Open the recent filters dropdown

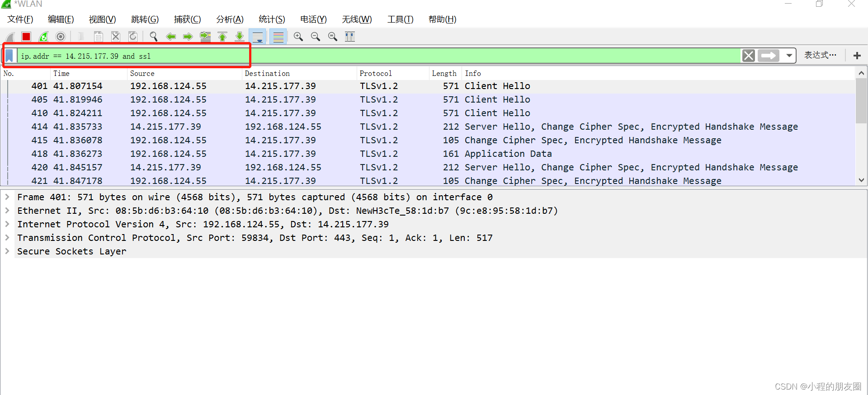coord(789,56)
